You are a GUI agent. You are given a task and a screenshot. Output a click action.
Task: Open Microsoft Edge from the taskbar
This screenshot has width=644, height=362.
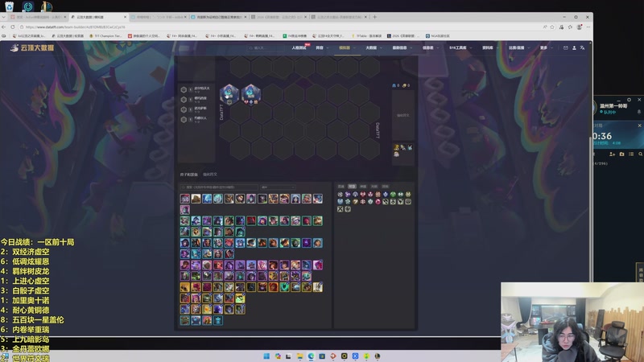pyautogui.click(x=311, y=356)
